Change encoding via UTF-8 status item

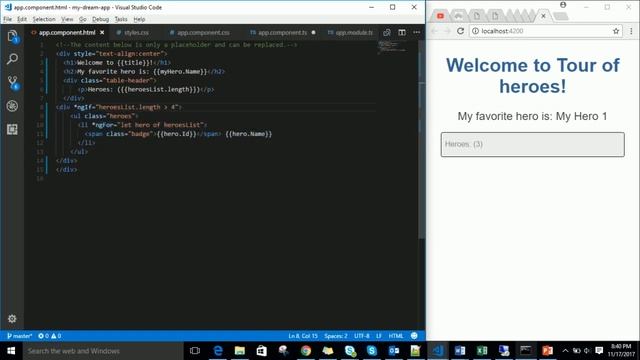tap(362, 336)
